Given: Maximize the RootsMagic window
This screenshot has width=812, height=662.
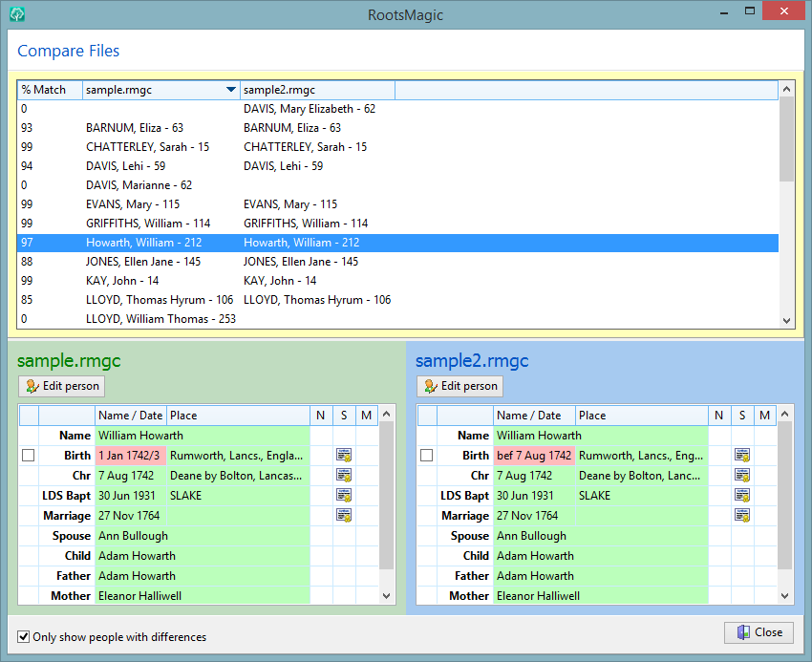Looking at the screenshot, I should [749, 11].
